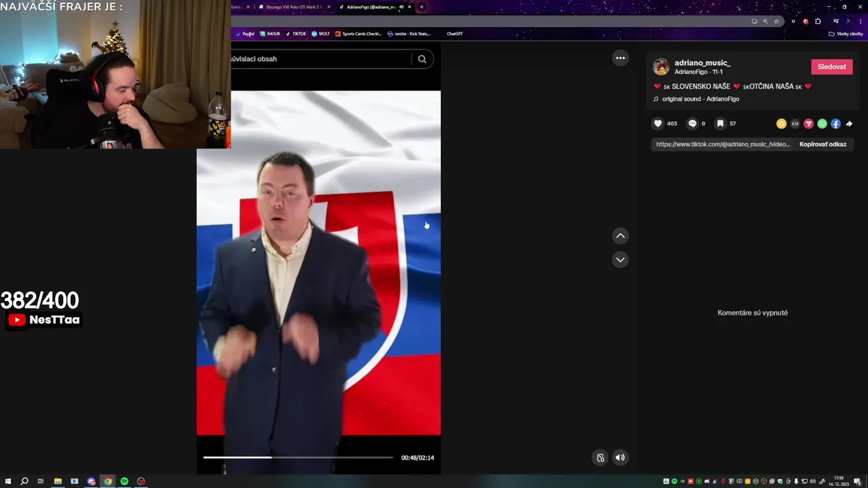This screenshot has width=868, height=488.
Task: Open a new browser tab
Action: [421, 7]
